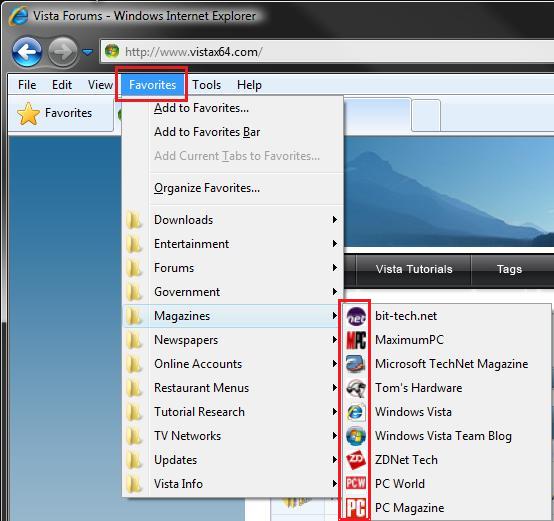Viewport: 554px width, 521px height.
Task: Open the Tools menu
Action: coord(206,85)
